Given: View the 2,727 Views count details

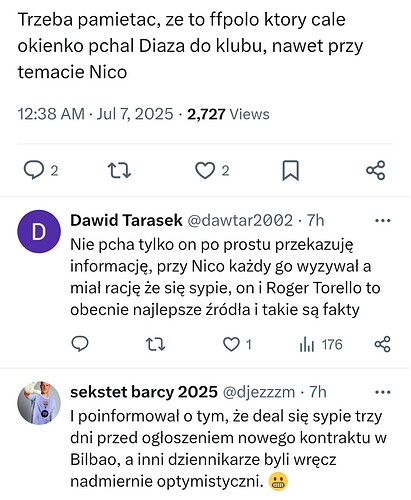Looking at the screenshot, I should [x=228, y=114].
